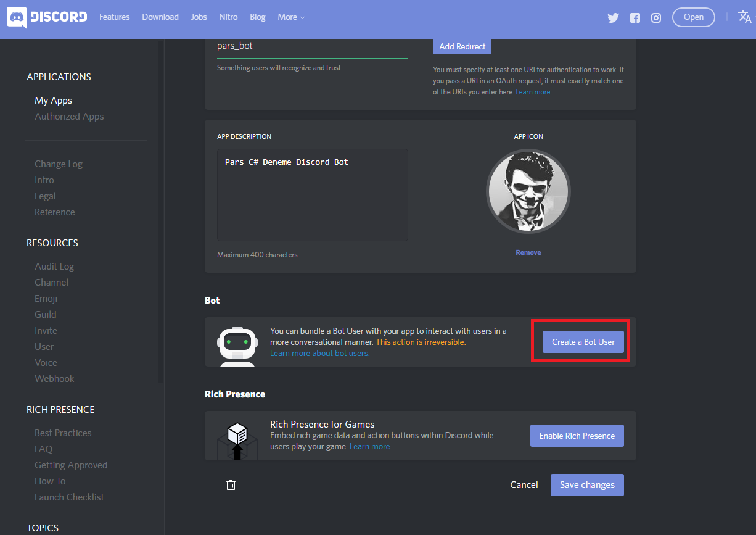Open the Blog menu item
The height and width of the screenshot is (535, 756).
pyautogui.click(x=258, y=17)
